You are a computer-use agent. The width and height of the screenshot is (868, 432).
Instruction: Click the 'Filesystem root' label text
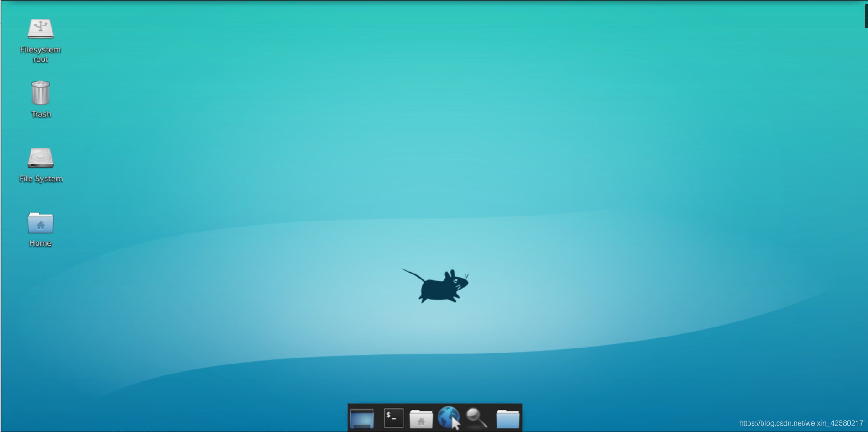pyautogui.click(x=41, y=54)
